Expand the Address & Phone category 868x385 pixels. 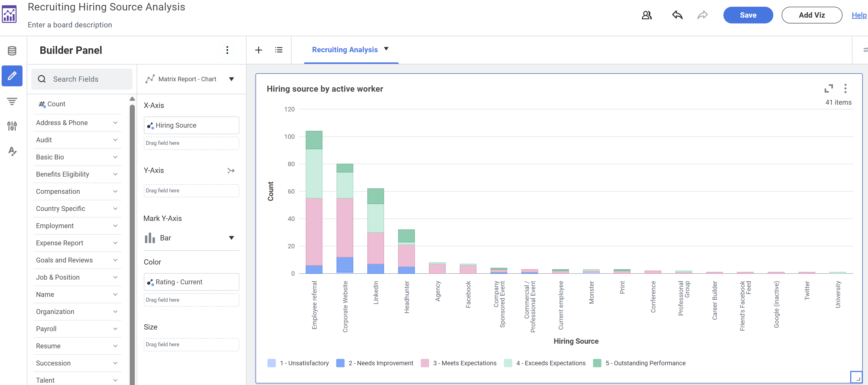77,123
